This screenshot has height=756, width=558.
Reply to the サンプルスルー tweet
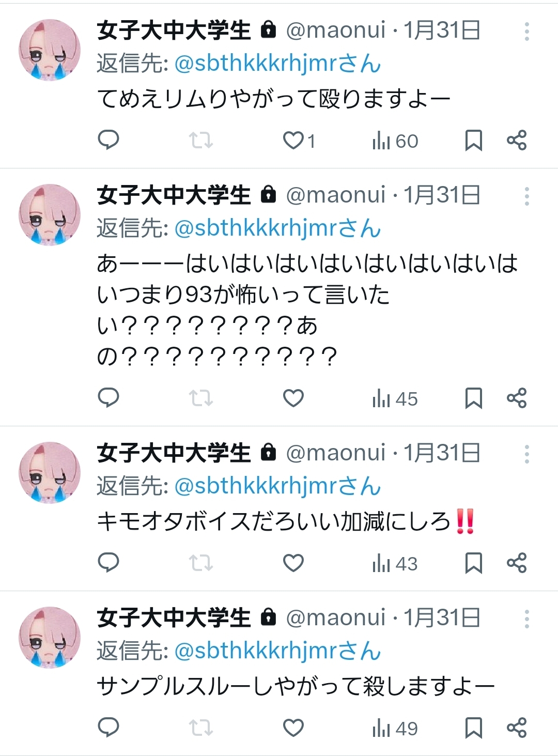point(109,728)
